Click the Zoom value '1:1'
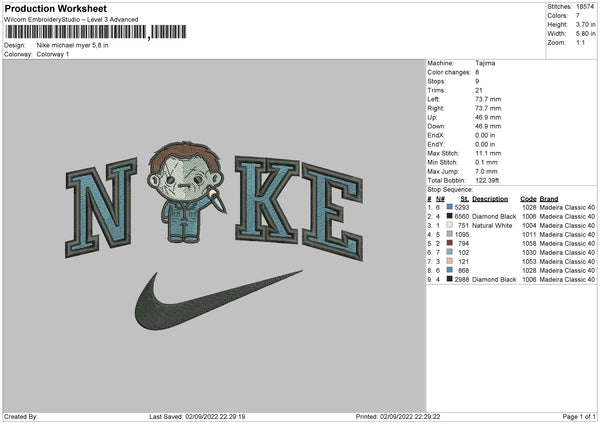This screenshot has height=424, width=600. point(580,42)
